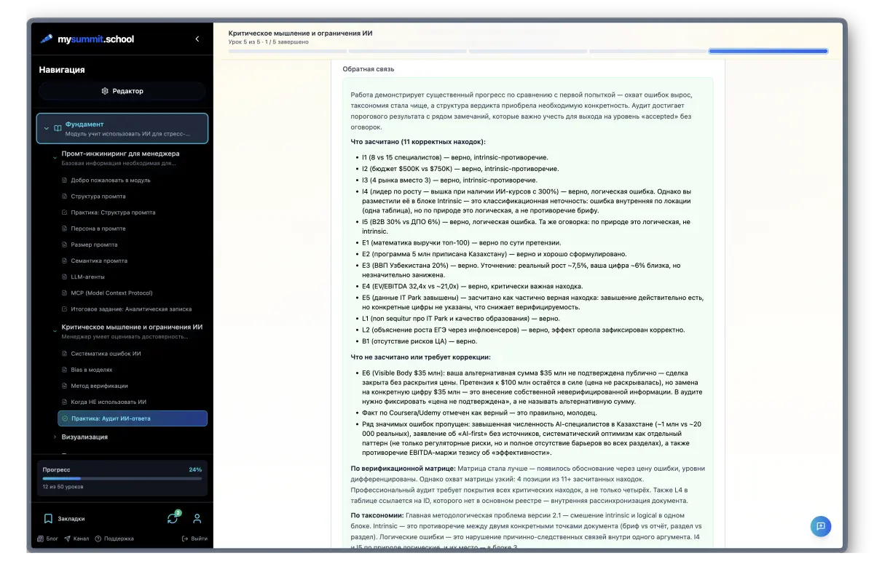874x588 pixels.
Task: Click the document icon beside Когда НЕ использовать ИИ
Action: tap(64, 402)
